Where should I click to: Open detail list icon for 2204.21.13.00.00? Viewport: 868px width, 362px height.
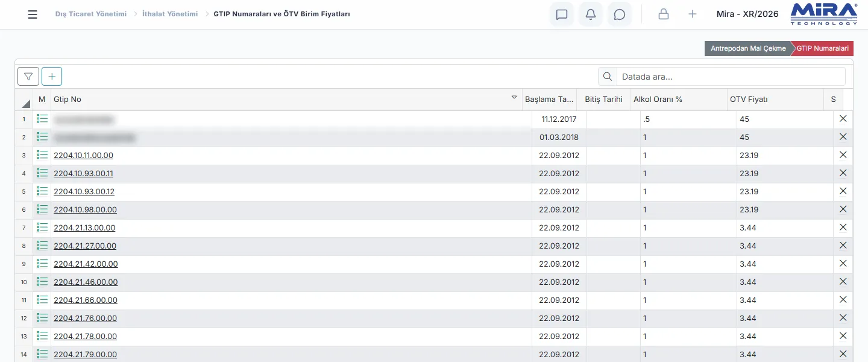[42, 227]
